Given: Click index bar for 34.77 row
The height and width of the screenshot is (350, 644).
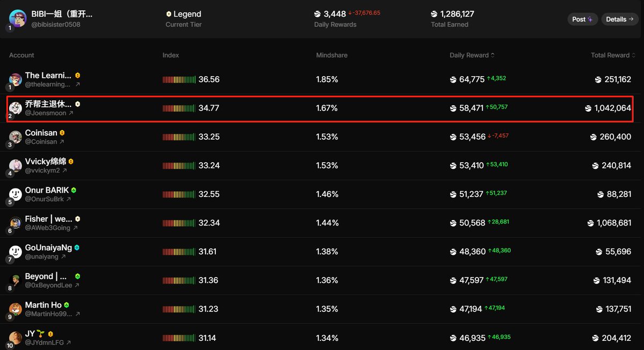Looking at the screenshot, I should (x=179, y=108).
